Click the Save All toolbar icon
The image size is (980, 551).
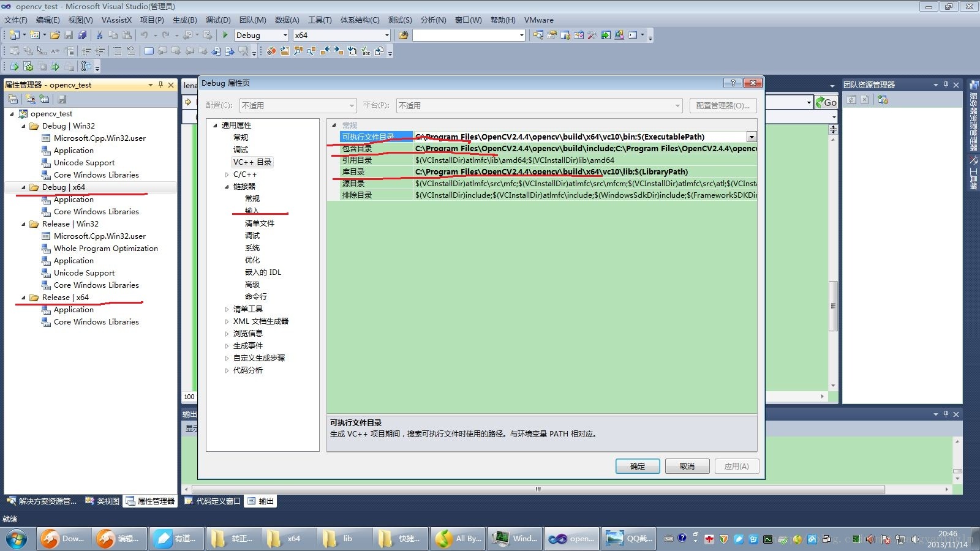[82, 35]
